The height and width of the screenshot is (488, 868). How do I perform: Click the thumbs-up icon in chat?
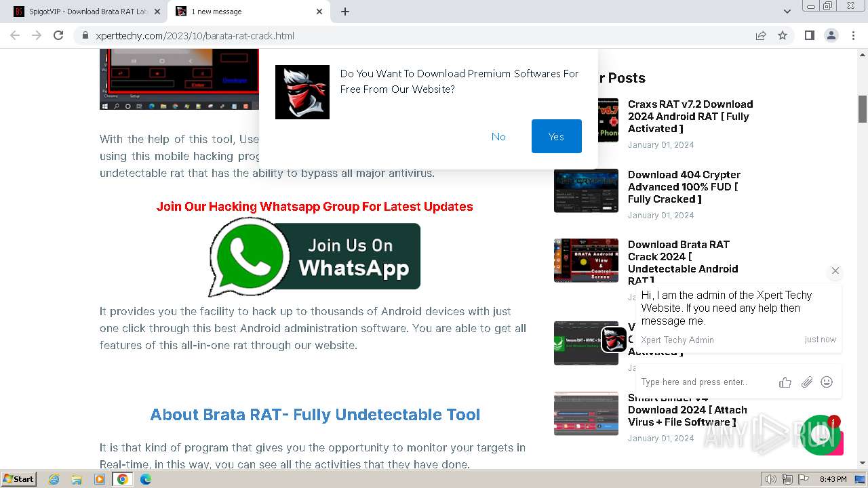click(x=785, y=382)
